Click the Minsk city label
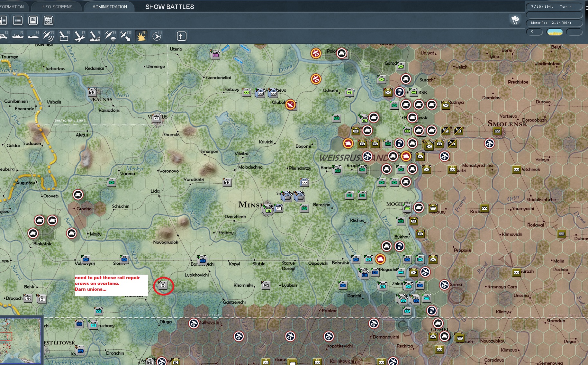Screen dimensions: 588x365 pyautogui.click(x=251, y=205)
